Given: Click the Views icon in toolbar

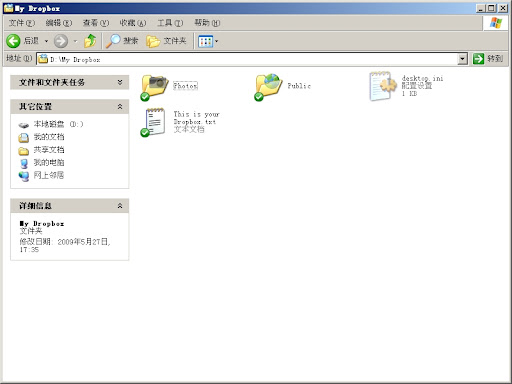Looking at the screenshot, I should (x=205, y=41).
